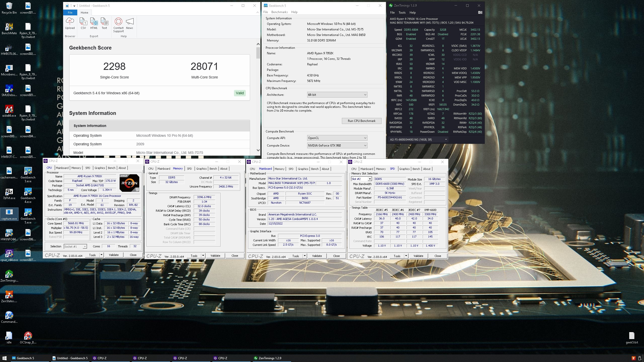The image size is (644, 362).
Task: Open Contact Support in the ribbon
Action: tap(118, 25)
